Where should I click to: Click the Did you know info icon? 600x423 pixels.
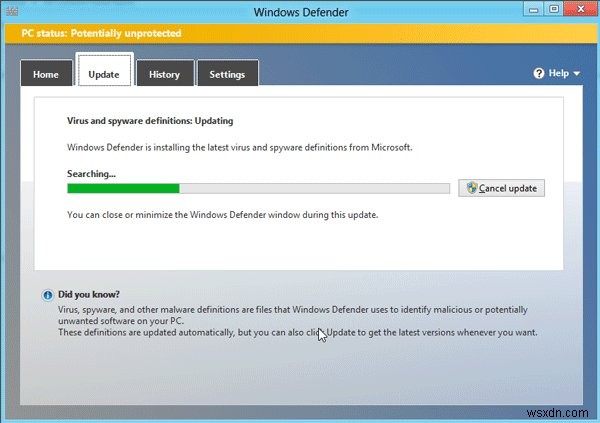[x=48, y=295]
